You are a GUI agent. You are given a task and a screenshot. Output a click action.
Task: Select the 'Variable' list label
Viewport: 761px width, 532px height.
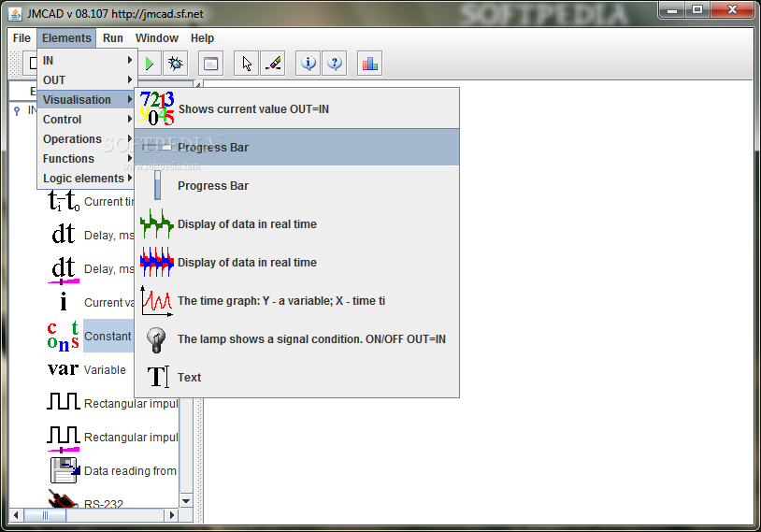105,370
